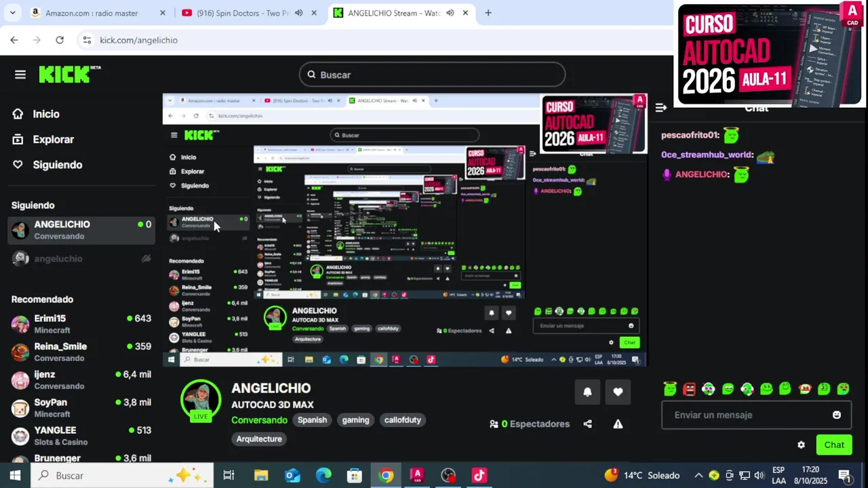Open recommended channel YANGLEE
This screenshot has width=868, height=488.
tap(81, 435)
